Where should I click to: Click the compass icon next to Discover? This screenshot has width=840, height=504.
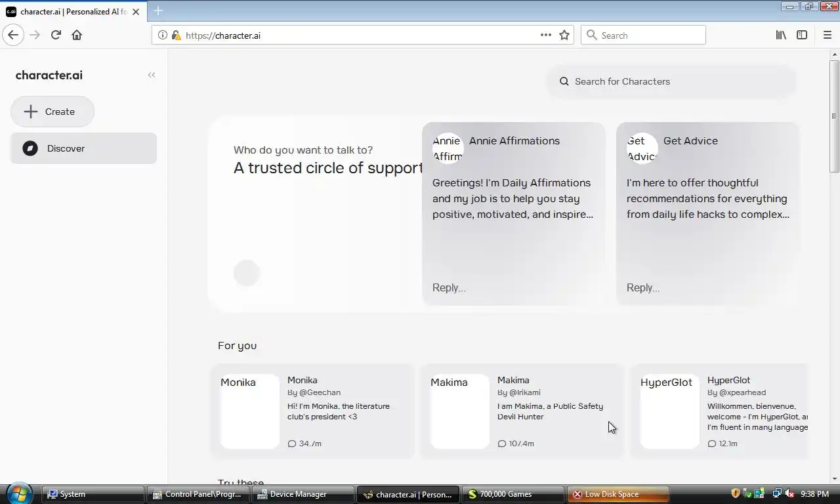(x=30, y=148)
